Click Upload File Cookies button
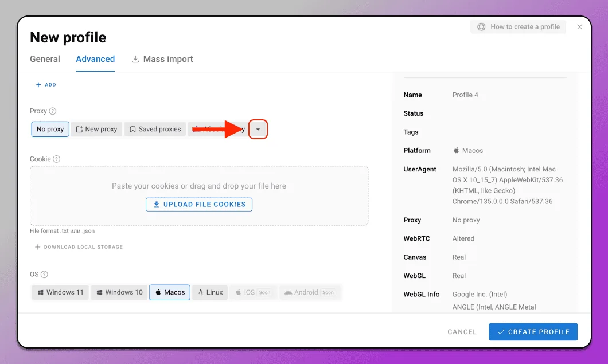Viewport: 608px width, 364px height. 199,204
